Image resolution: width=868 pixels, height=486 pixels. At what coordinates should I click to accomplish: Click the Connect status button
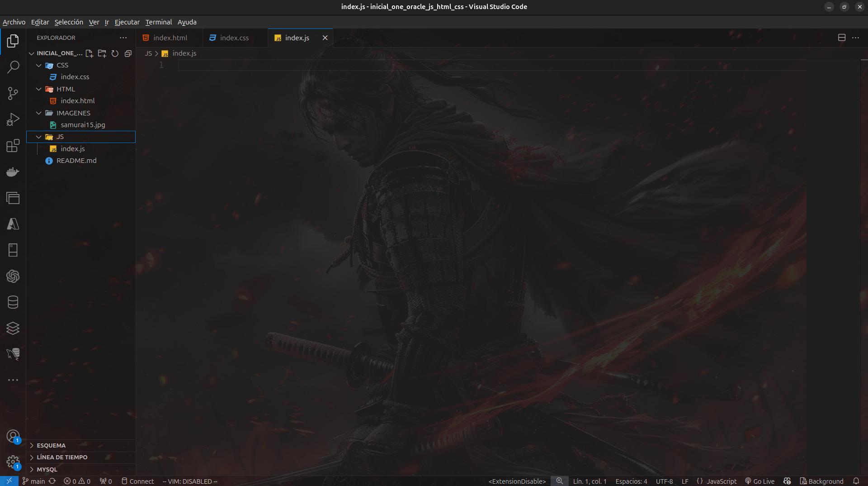click(x=137, y=481)
